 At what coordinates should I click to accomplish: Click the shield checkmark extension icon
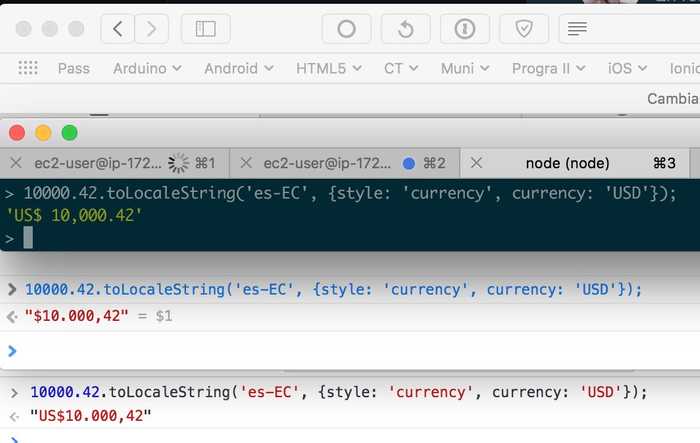point(524,29)
